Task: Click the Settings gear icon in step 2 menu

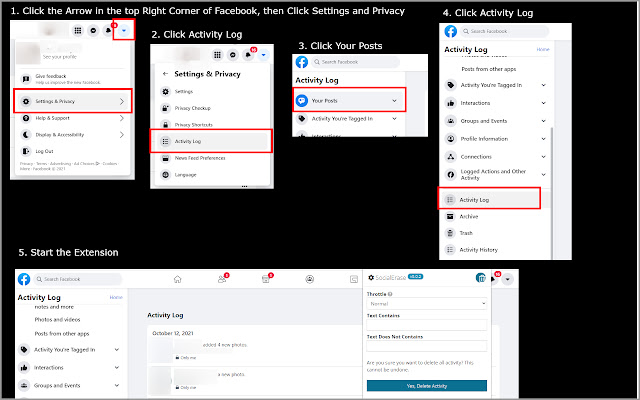Action: pyautogui.click(x=165, y=92)
